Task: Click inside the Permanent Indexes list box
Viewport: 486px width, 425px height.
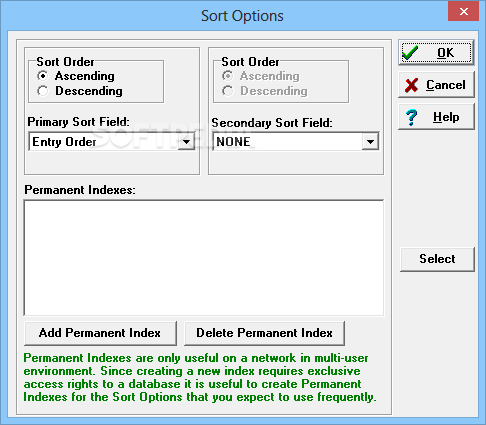Action: click(x=204, y=258)
